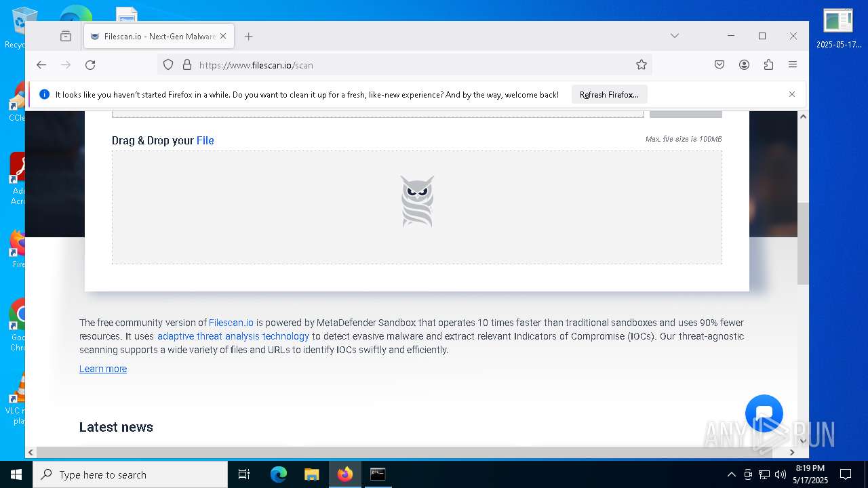Open the blue chat widget bubble
Screen dimensions: 868x488
click(x=764, y=413)
